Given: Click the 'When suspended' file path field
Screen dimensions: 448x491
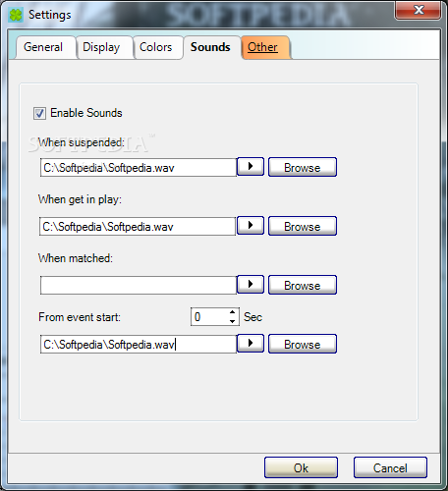Looking at the screenshot, I should pos(139,168).
